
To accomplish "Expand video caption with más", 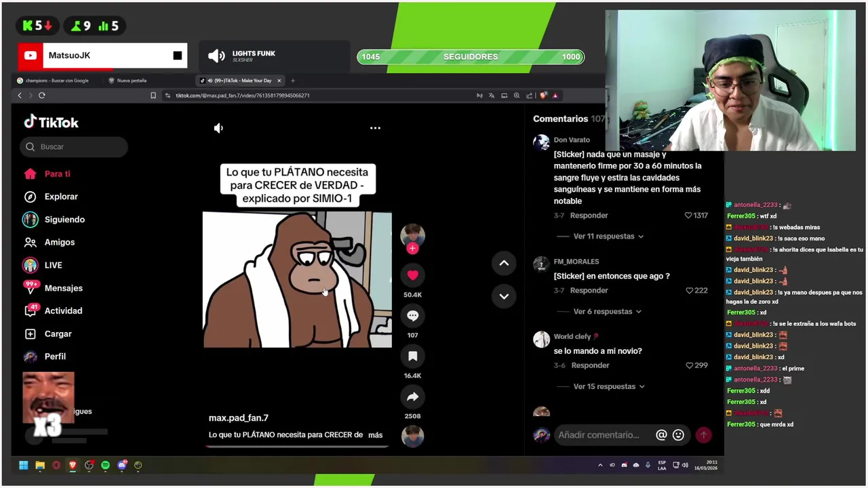I will (376, 435).
